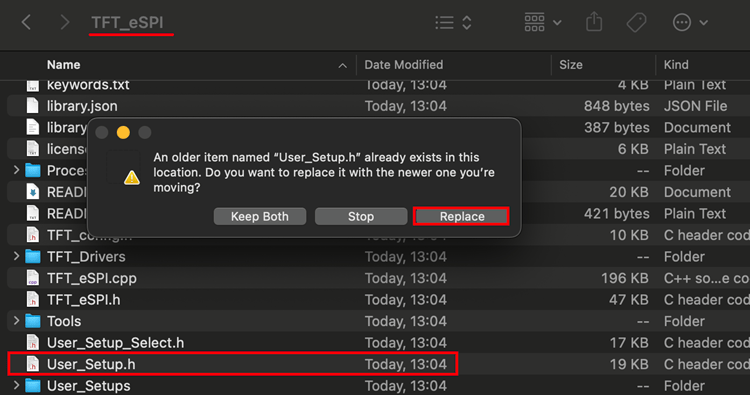The image size is (750, 395).
Task: Select the license file icon
Action: point(33,149)
